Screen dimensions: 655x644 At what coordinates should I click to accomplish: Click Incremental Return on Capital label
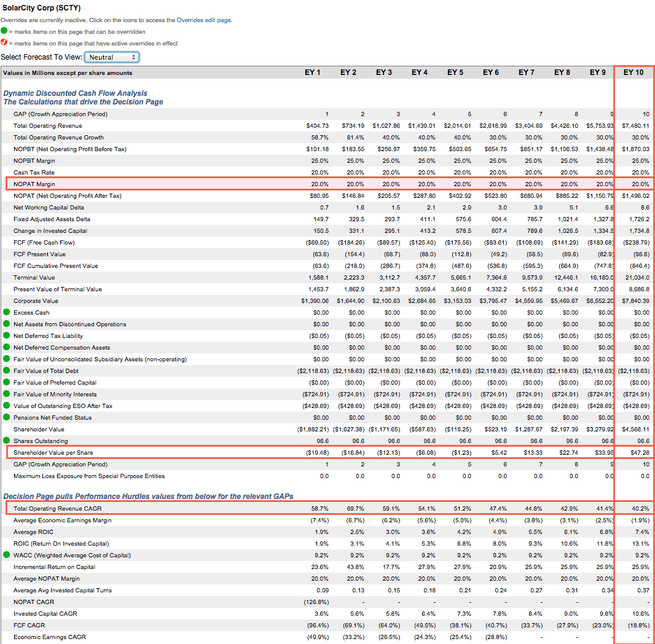(x=54, y=567)
